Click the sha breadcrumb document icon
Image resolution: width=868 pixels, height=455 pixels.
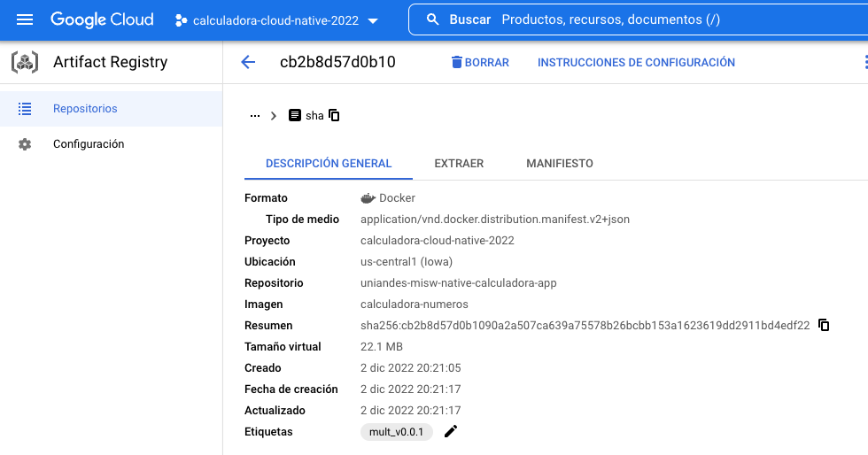[295, 115]
